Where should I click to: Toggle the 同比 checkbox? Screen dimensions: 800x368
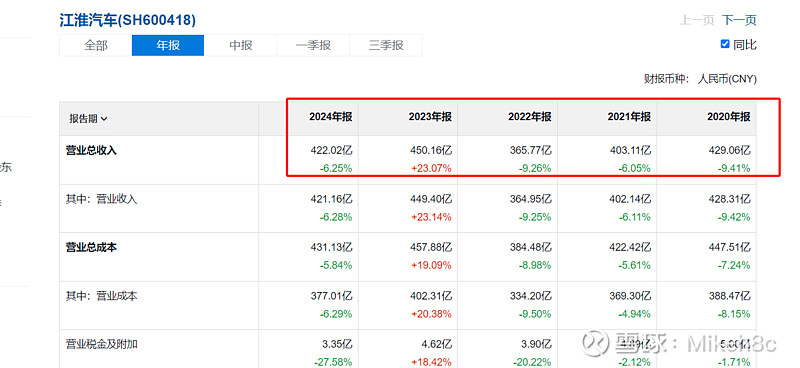click(725, 44)
